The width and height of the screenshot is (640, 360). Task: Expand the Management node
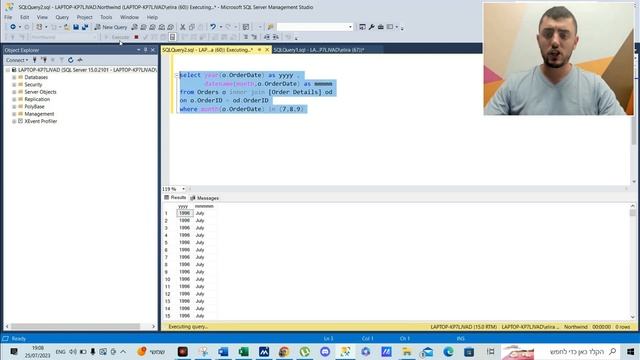[14, 114]
